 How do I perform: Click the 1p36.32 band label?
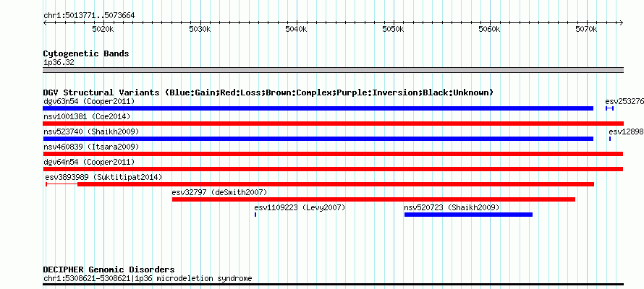tap(59, 63)
